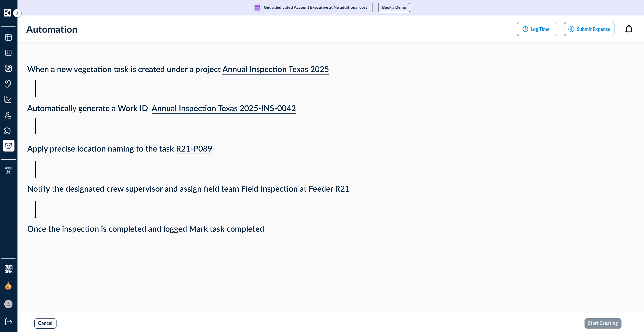Image resolution: width=644 pixels, height=332 pixels.
Task: Edit the R21-P089 location name field
Action: click(x=194, y=149)
